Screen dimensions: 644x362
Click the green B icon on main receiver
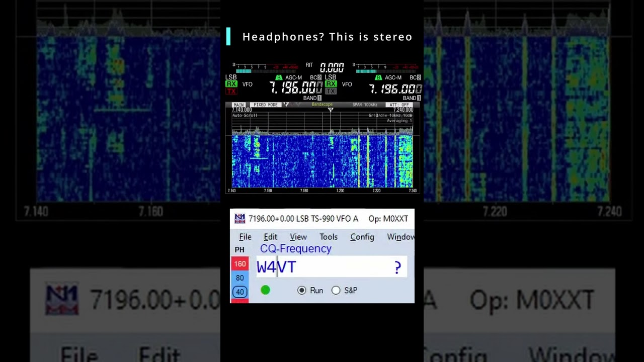coord(279,78)
